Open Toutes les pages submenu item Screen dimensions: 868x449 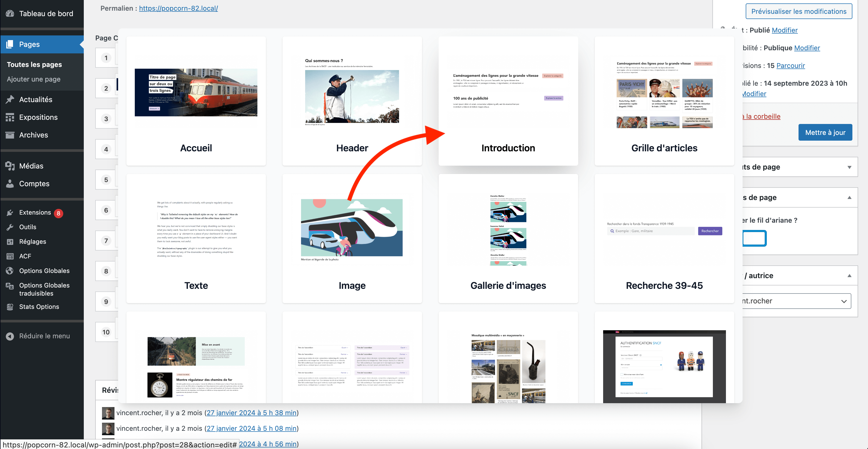point(34,64)
